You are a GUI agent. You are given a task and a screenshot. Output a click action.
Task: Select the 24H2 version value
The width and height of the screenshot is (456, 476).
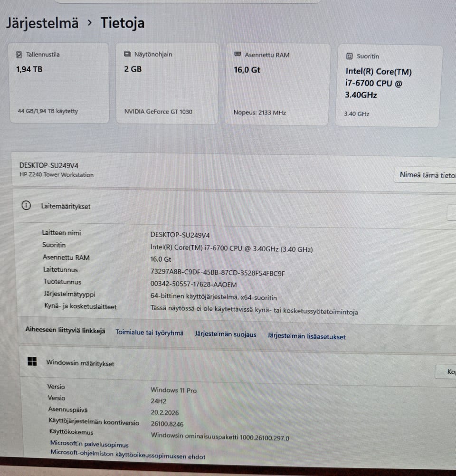[x=159, y=401]
